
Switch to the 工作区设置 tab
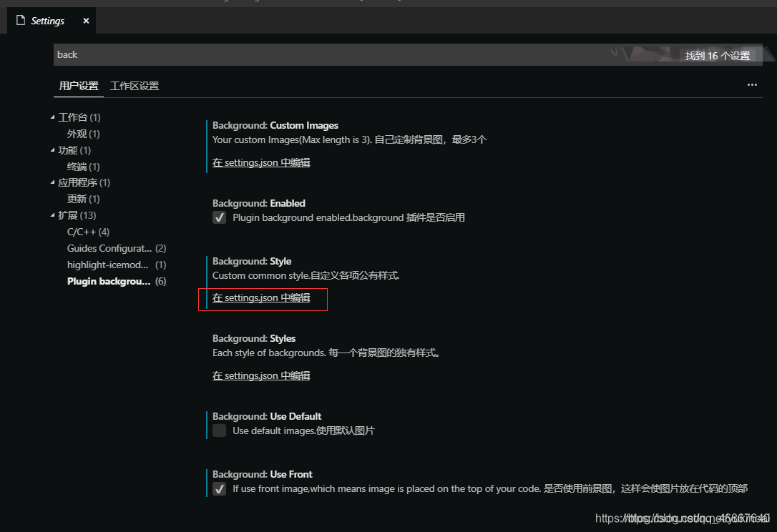[x=135, y=86]
